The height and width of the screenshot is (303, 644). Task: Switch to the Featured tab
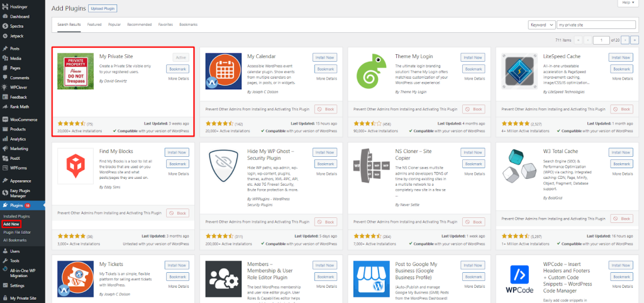[x=94, y=25]
